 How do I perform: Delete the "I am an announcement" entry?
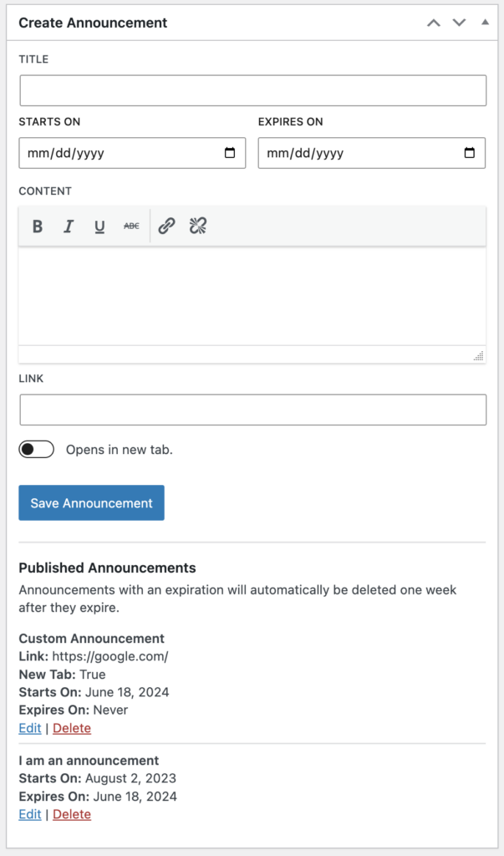pos(72,814)
